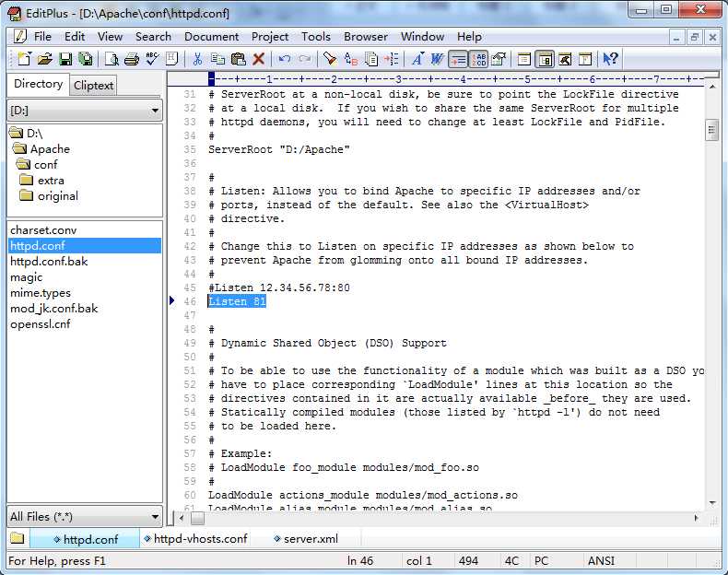728x575 pixels.
Task: Click the vertical scrollbar down arrow
Action: click(711, 503)
